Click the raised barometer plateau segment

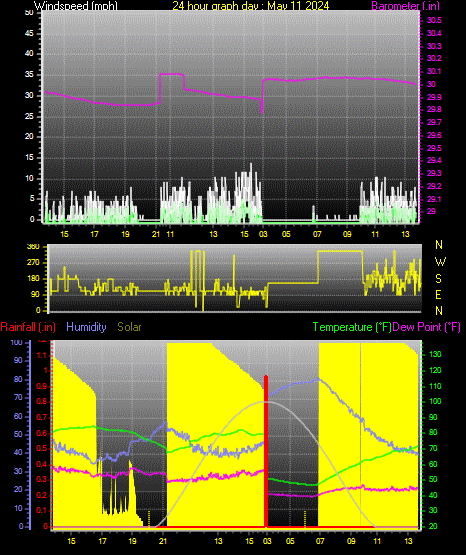click(172, 74)
